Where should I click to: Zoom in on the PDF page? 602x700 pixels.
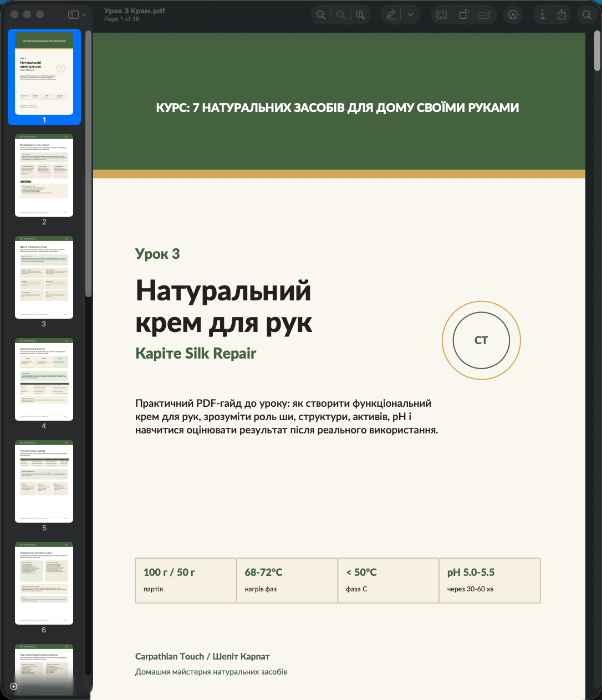pos(360,15)
